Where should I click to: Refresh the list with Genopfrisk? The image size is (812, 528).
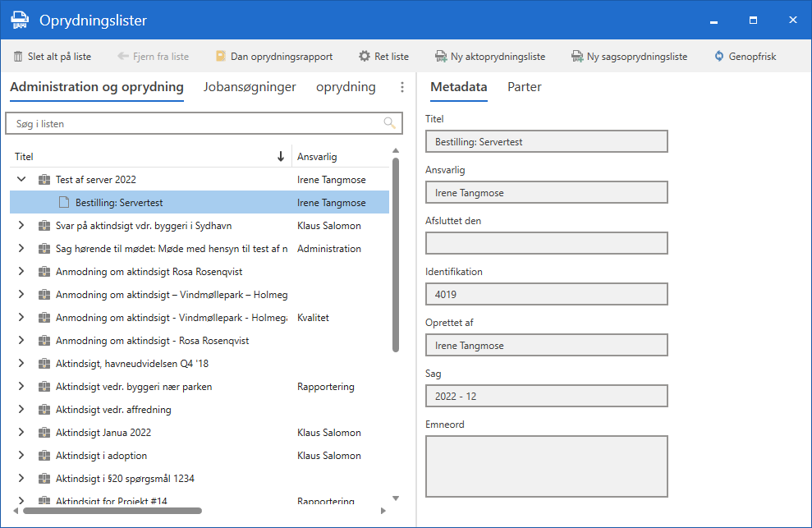click(x=719, y=57)
